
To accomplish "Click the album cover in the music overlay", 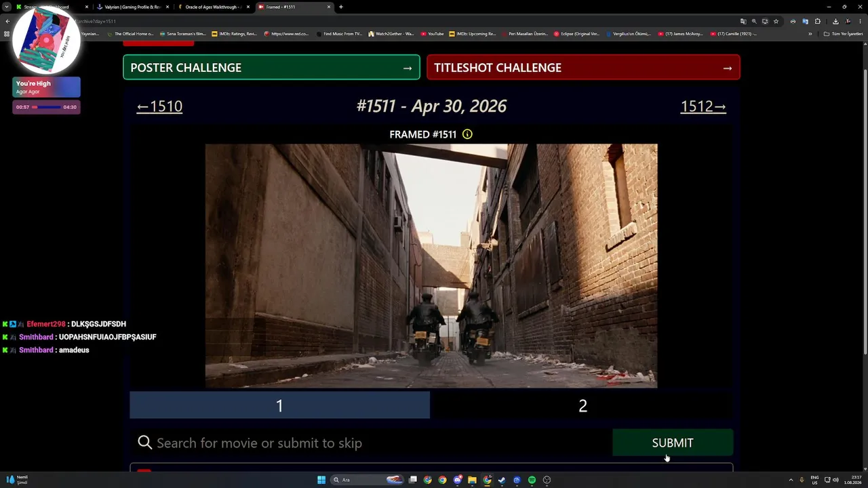I will (x=46, y=41).
